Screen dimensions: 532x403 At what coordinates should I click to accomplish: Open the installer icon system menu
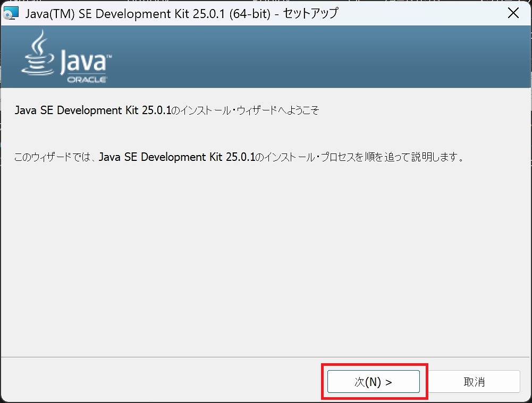11,13
